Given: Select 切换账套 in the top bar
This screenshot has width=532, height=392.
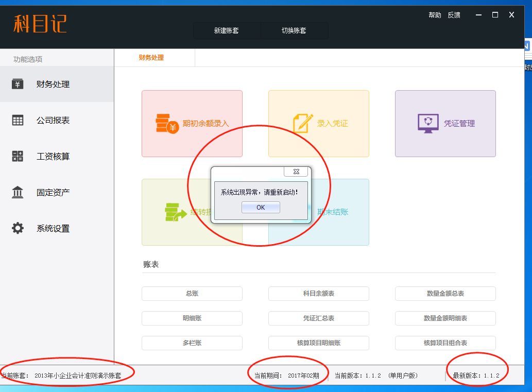Looking at the screenshot, I should 294,31.
